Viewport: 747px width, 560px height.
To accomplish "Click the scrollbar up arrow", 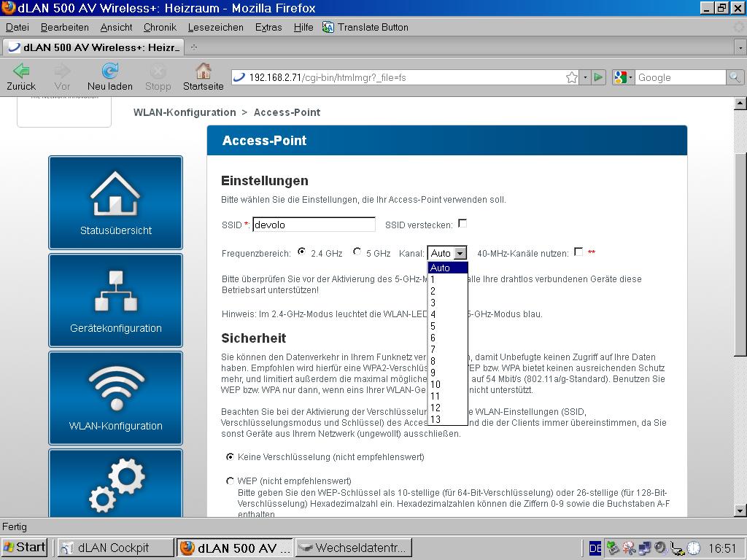I will point(740,104).
